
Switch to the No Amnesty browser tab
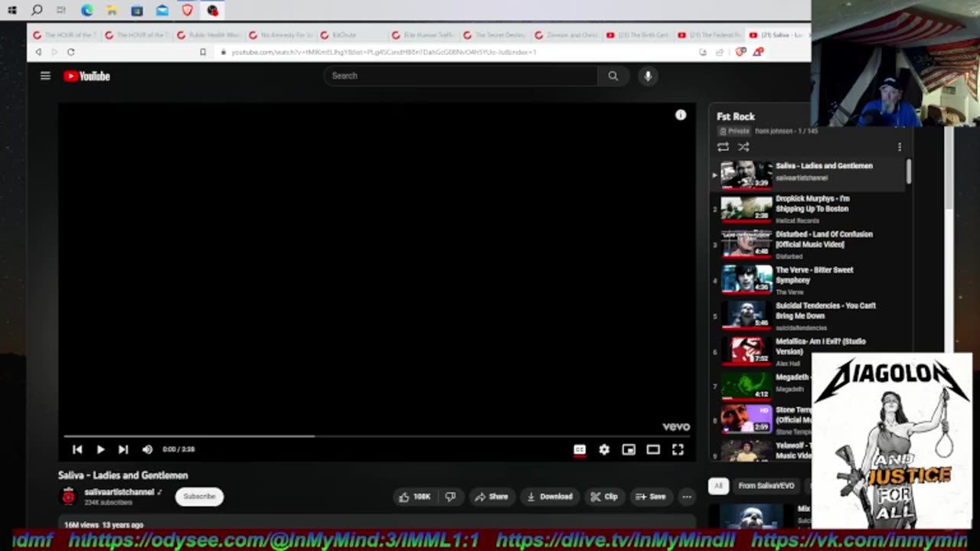click(x=281, y=35)
